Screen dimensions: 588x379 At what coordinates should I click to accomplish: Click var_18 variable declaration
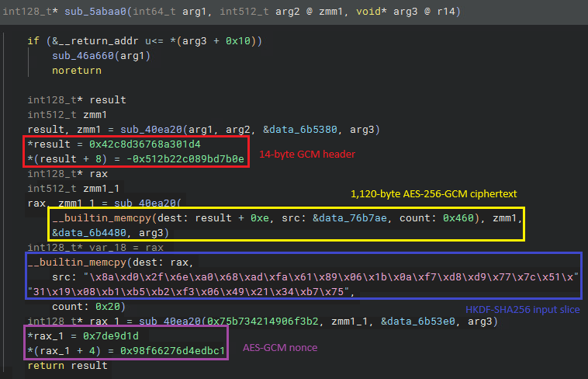point(108,247)
